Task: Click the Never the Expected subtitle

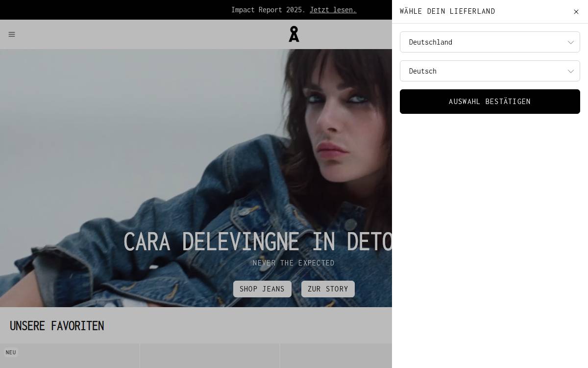Action: click(x=294, y=263)
